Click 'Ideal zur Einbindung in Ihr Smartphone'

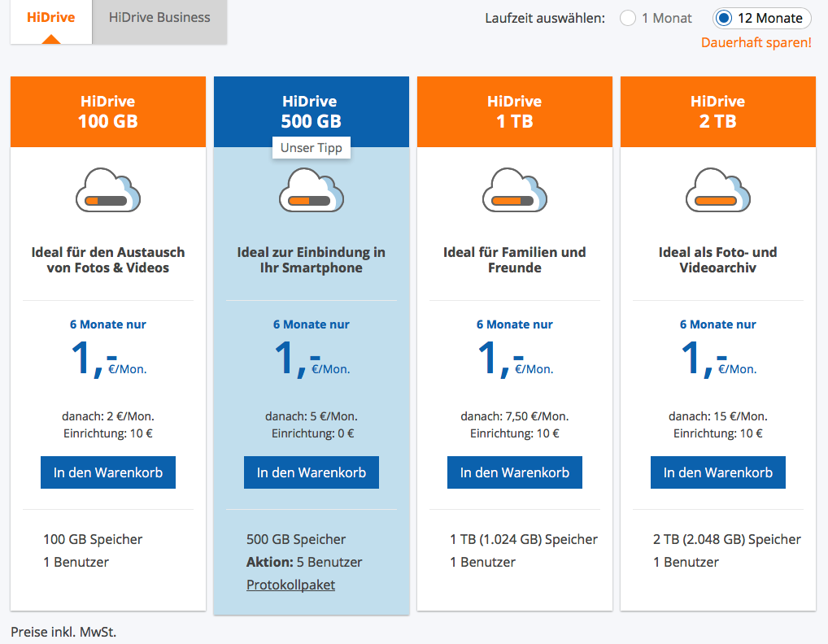coord(312,259)
